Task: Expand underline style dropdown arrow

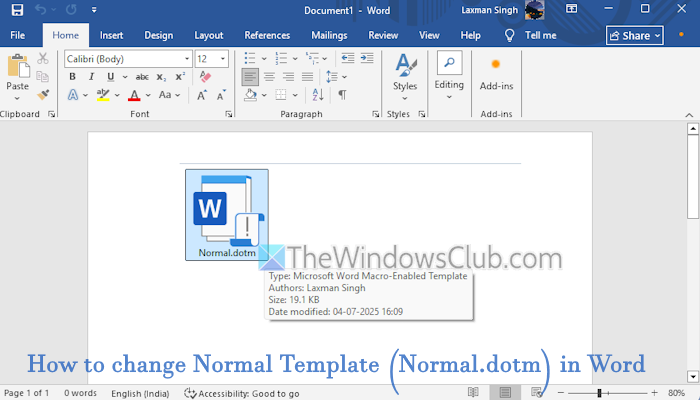Action: (x=125, y=77)
